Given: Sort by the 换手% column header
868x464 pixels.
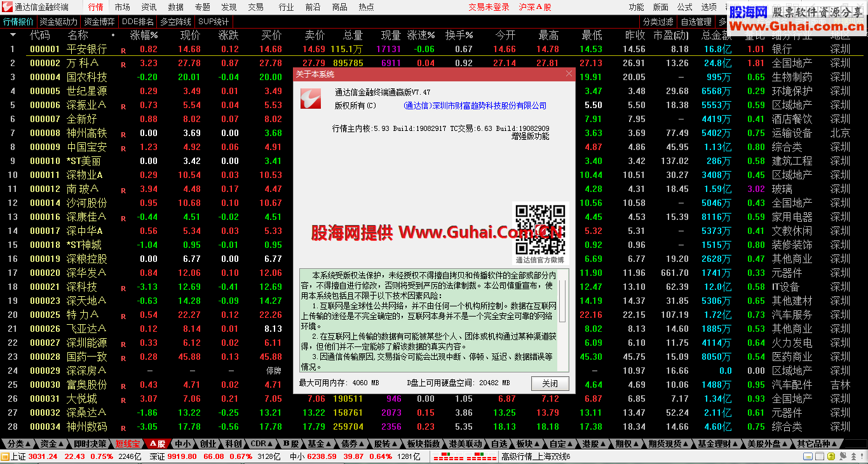Looking at the screenshot, I should click(459, 35).
